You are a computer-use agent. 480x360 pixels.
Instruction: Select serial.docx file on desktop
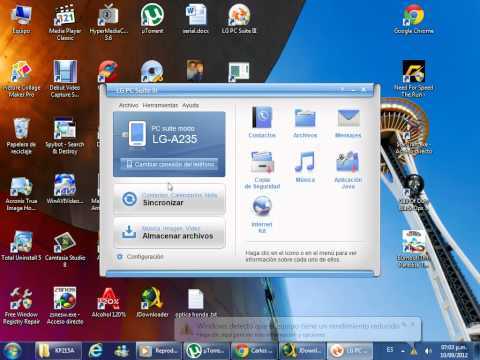[x=196, y=19]
